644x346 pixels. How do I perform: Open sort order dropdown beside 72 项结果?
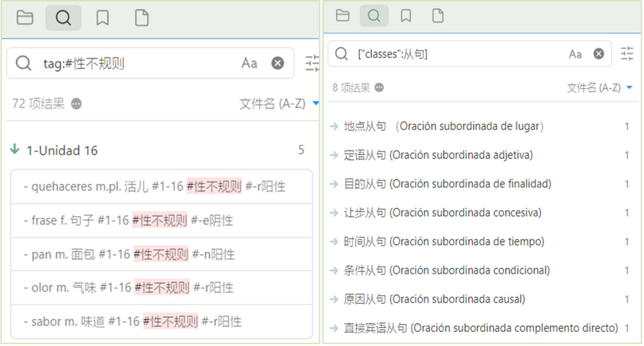pos(279,104)
